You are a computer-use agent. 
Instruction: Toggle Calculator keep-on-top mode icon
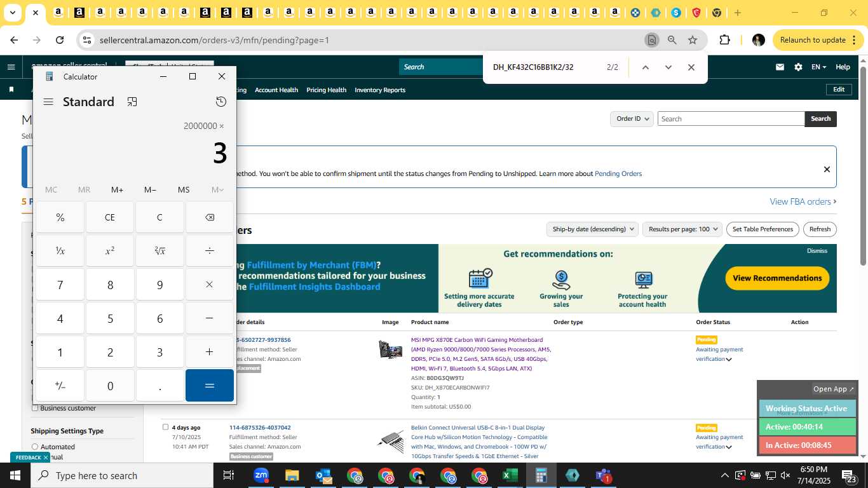pos(132,102)
